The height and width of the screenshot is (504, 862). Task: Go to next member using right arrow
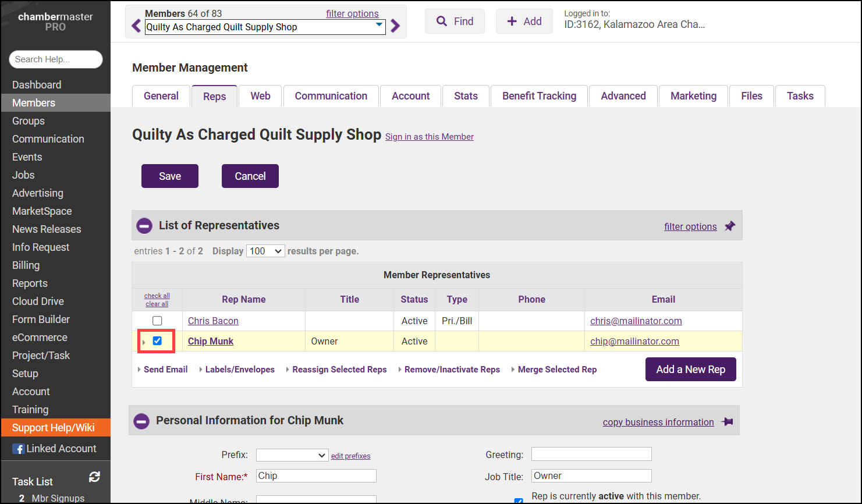(395, 26)
